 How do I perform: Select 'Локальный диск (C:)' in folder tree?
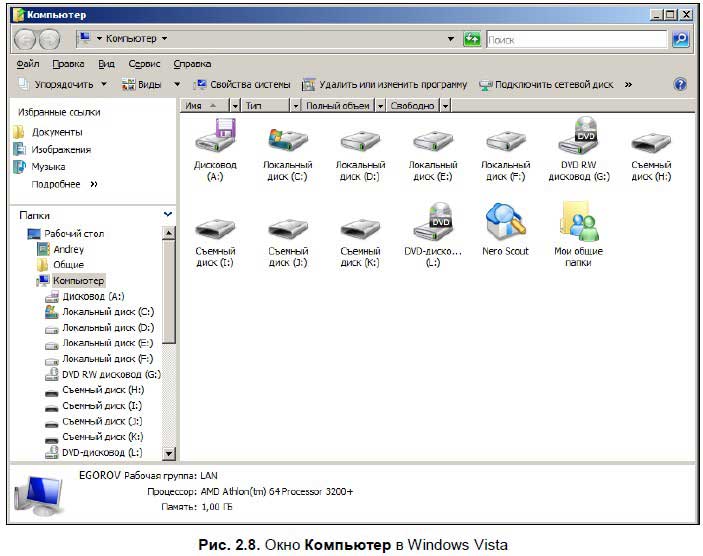click(108, 312)
